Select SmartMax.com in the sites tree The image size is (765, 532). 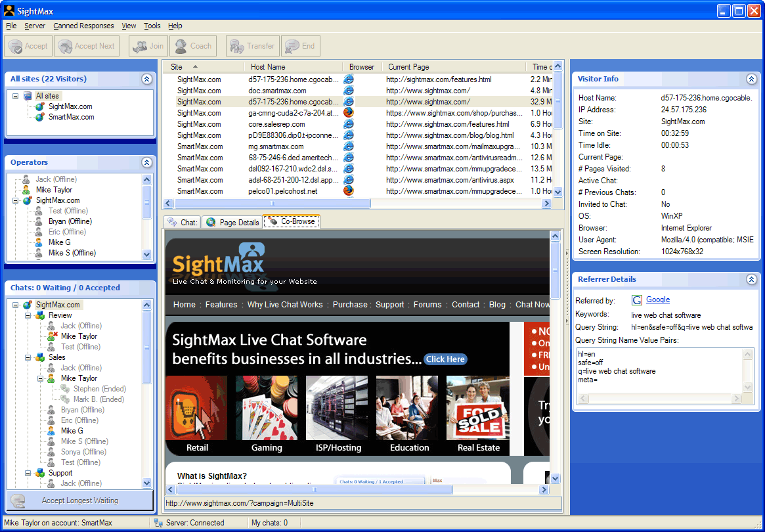pyautogui.click(x=71, y=117)
